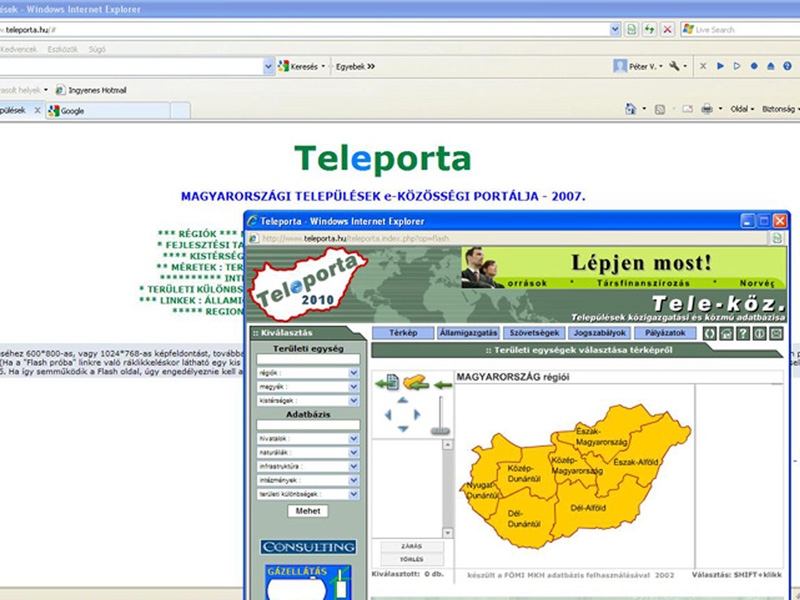Click the ZÁRÁS button

point(411,546)
